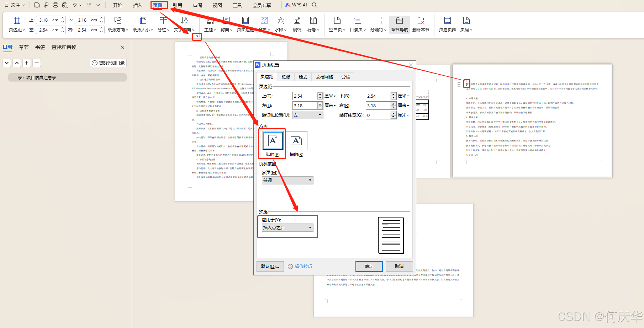Select 横向 landscape orientation in dialog

point(296,141)
